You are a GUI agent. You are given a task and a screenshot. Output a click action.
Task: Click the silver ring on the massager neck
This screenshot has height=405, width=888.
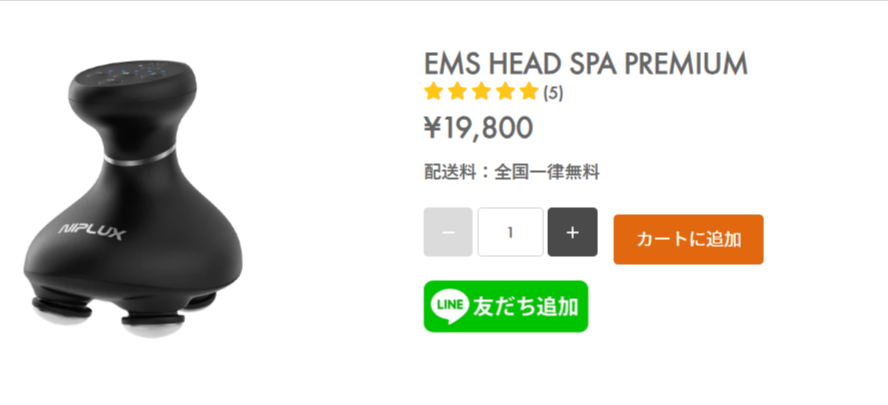coord(139,158)
